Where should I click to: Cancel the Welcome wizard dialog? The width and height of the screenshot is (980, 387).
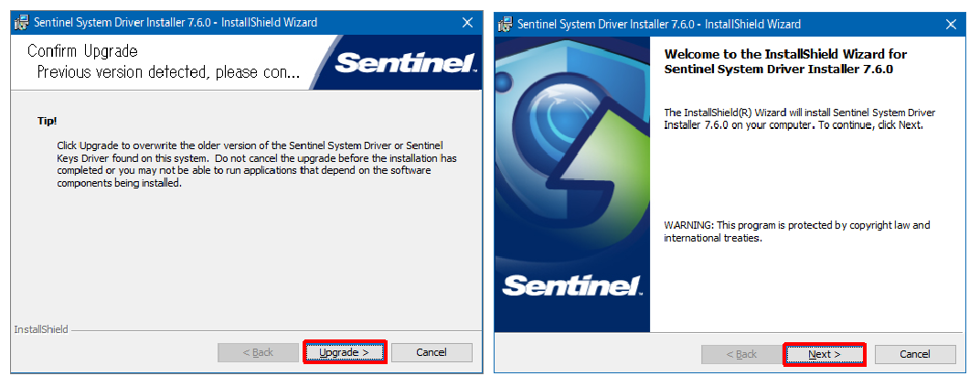pos(915,354)
